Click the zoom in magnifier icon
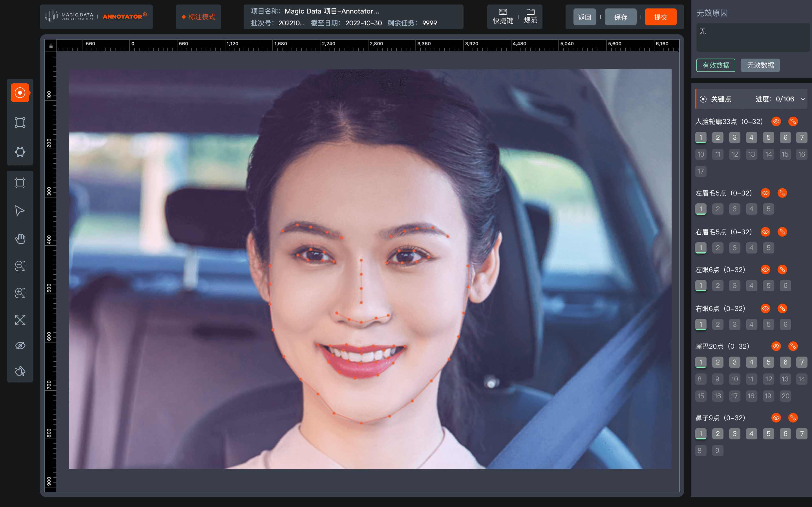 20,293
